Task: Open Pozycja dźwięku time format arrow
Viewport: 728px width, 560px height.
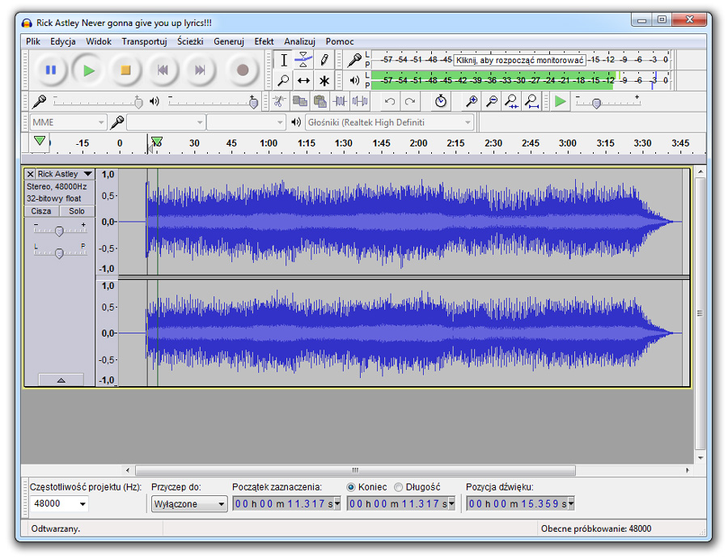Action: coord(571,503)
